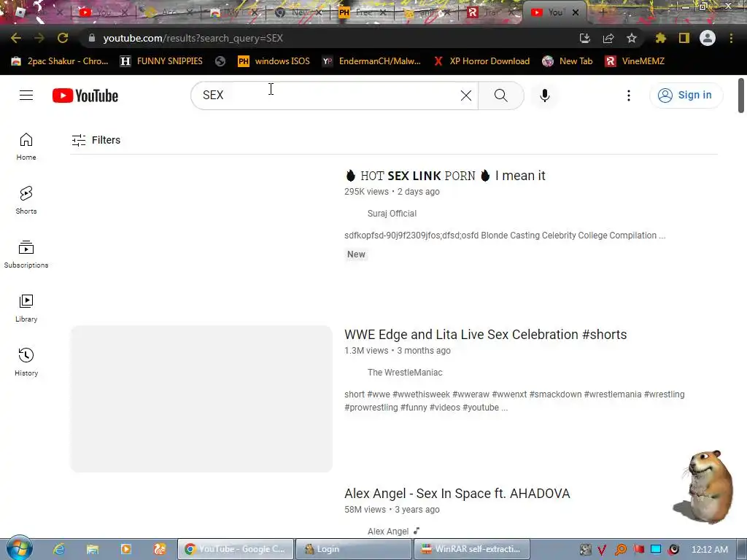Open the WWE Edge and Lita video title
747x560 pixels.
tap(485, 334)
